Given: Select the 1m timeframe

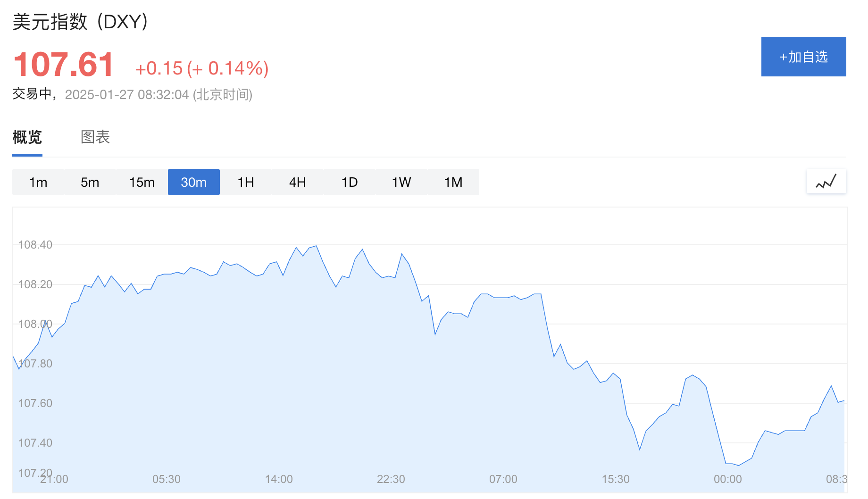Looking at the screenshot, I should click(x=38, y=182).
